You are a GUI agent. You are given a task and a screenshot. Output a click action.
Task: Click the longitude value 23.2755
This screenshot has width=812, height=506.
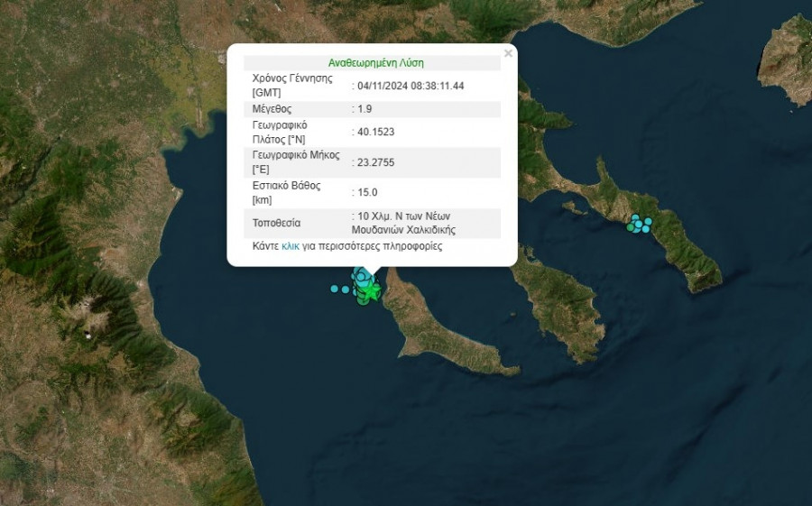(375, 162)
